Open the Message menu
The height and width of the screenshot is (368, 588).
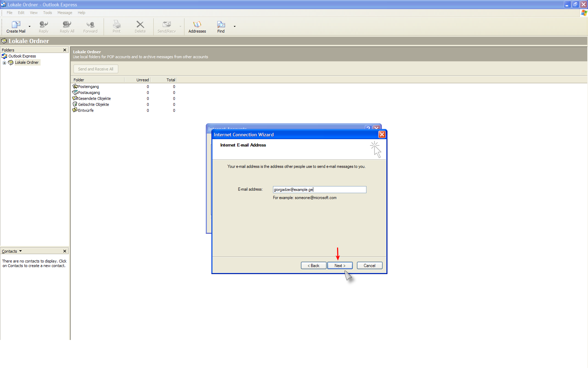point(65,13)
